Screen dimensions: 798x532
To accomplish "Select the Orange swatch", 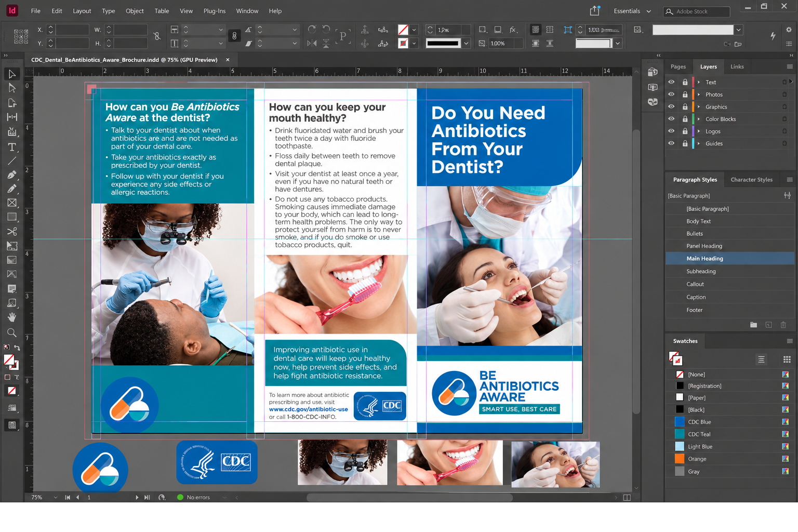I will tap(730, 459).
